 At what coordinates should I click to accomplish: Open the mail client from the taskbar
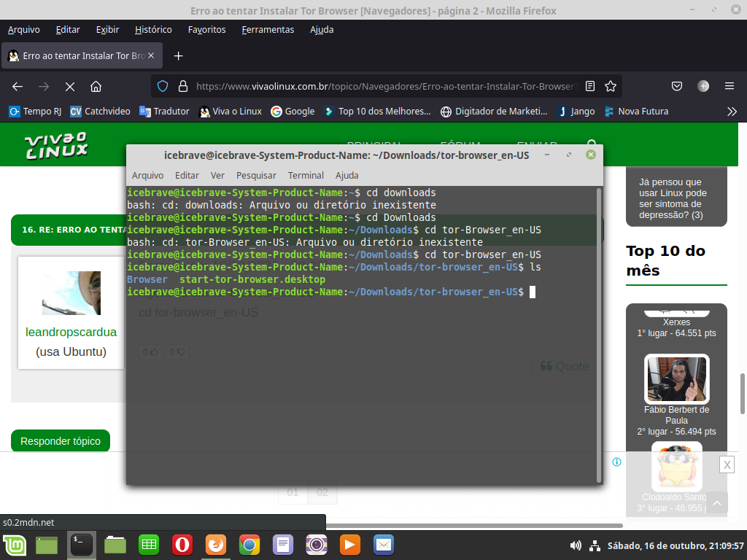pyautogui.click(x=384, y=545)
